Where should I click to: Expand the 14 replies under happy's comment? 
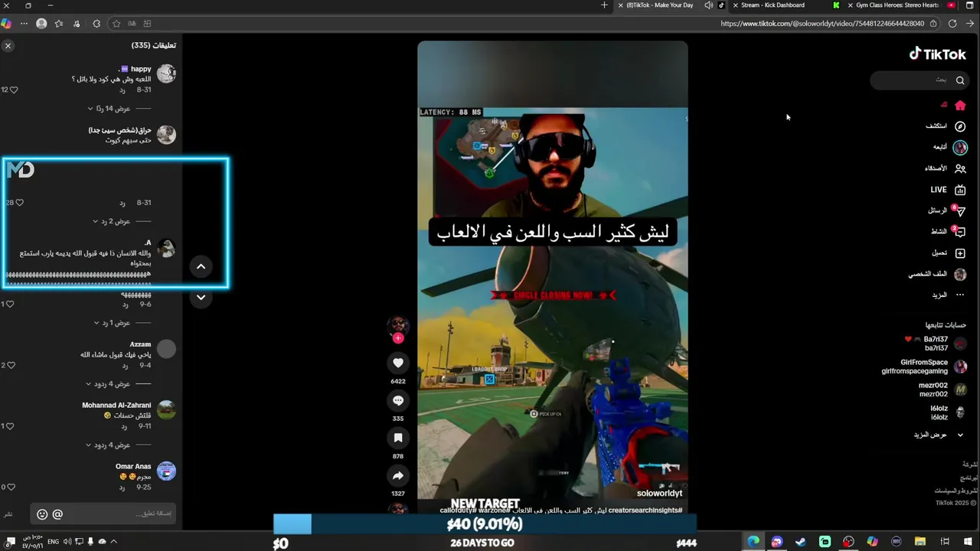109,109
